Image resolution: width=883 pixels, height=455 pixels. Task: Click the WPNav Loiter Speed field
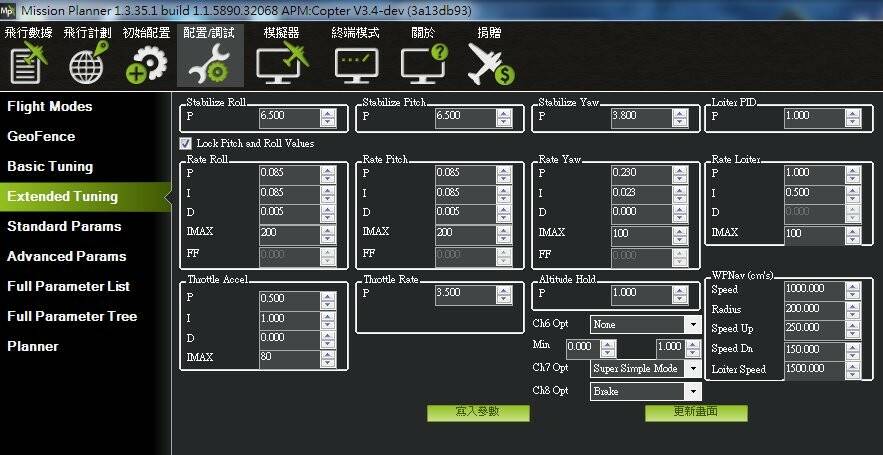tap(814, 370)
